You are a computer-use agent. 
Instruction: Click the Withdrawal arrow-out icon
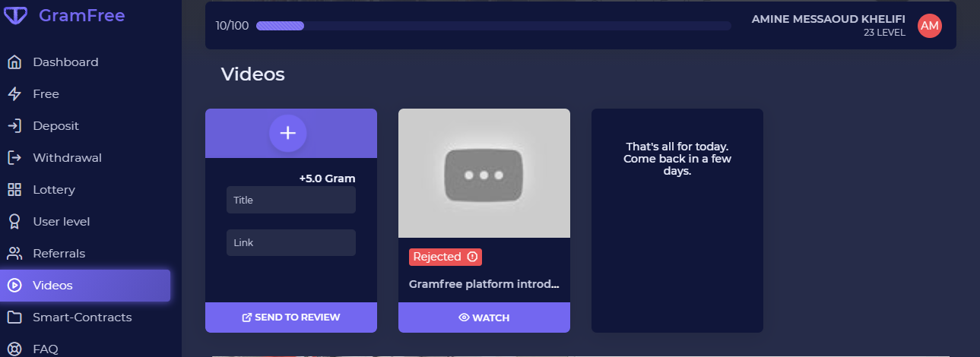(14, 158)
